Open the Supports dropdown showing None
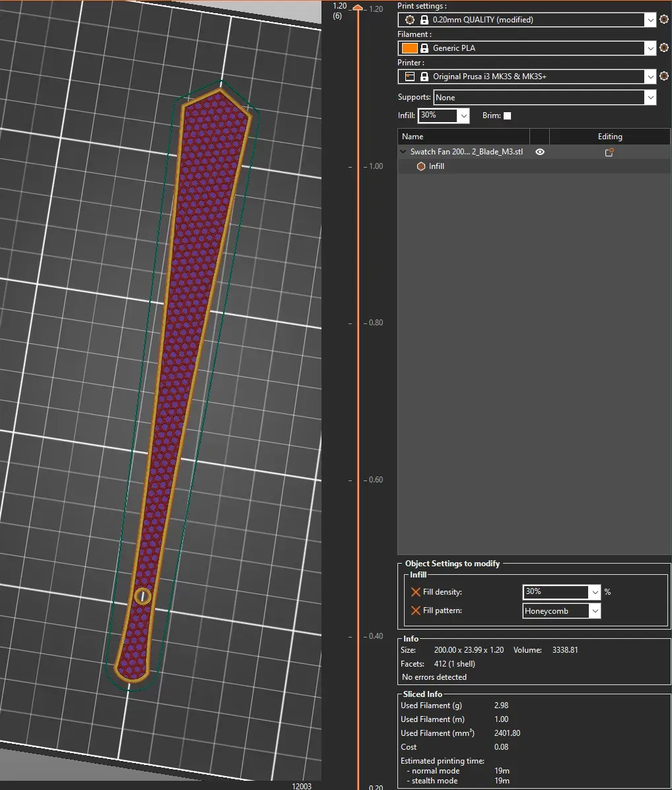 [x=650, y=97]
